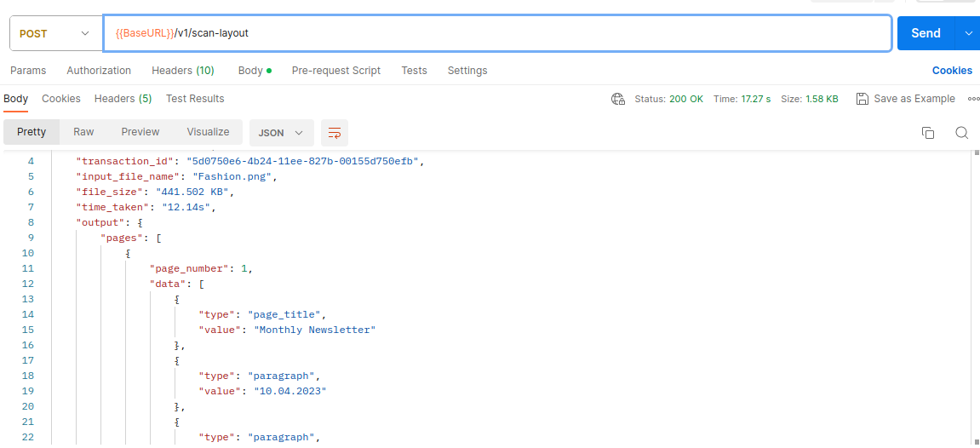980x448 pixels.
Task: Click the network globe icon beside Status
Action: tap(618, 99)
